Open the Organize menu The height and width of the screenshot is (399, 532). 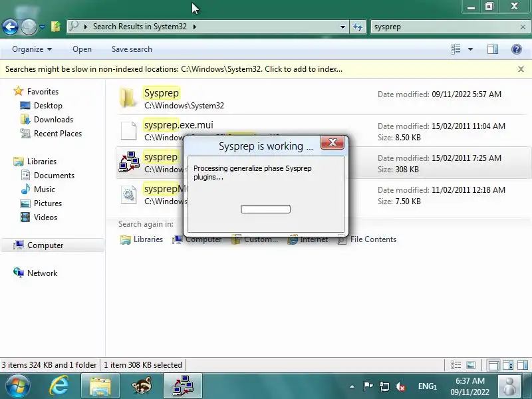[x=32, y=49]
